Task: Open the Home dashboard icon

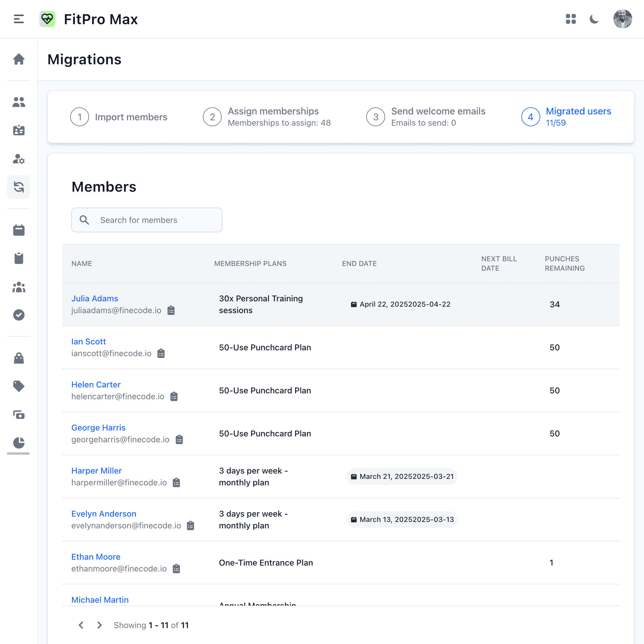Action: click(19, 59)
